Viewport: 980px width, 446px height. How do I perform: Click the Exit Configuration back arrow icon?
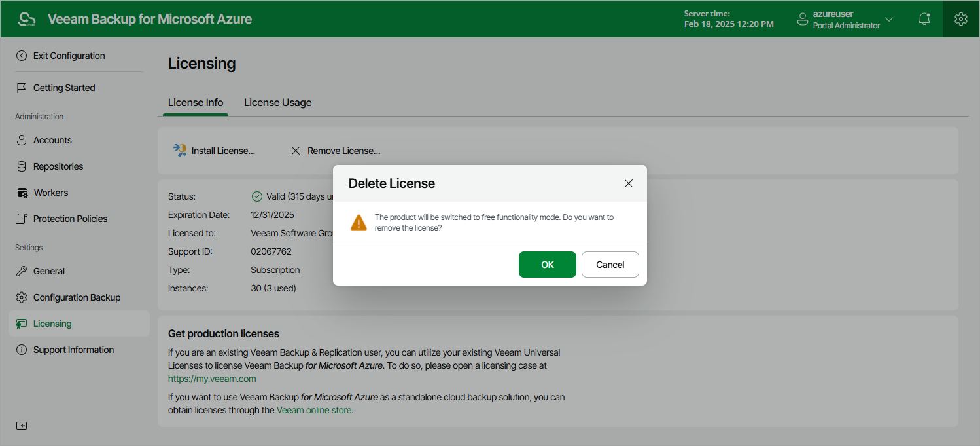coord(22,56)
